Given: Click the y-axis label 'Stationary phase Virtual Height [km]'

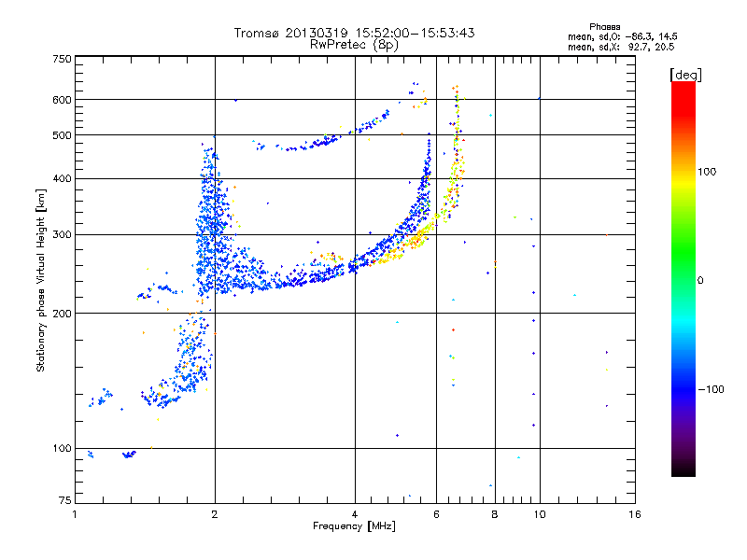Looking at the screenshot, I should 40,280.
